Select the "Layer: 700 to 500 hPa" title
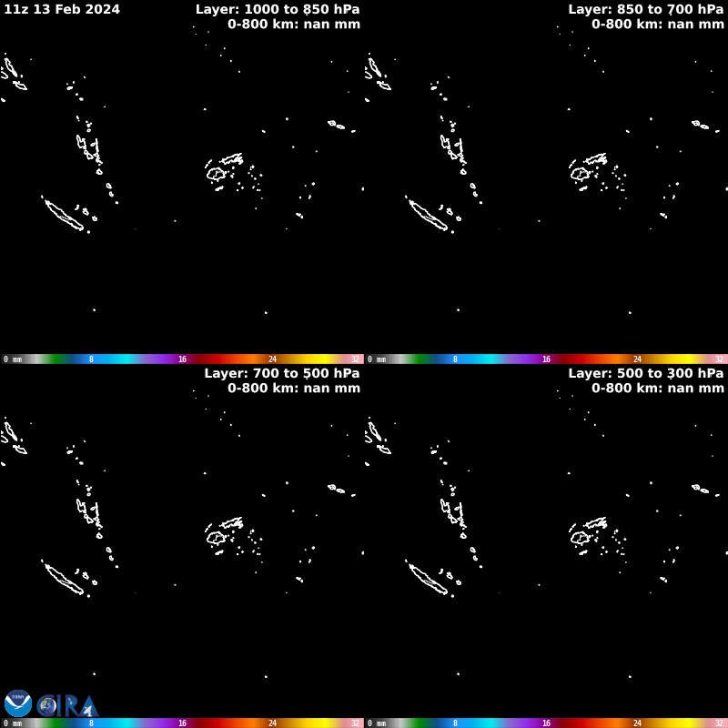This screenshot has height=728, width=728. 282,373
